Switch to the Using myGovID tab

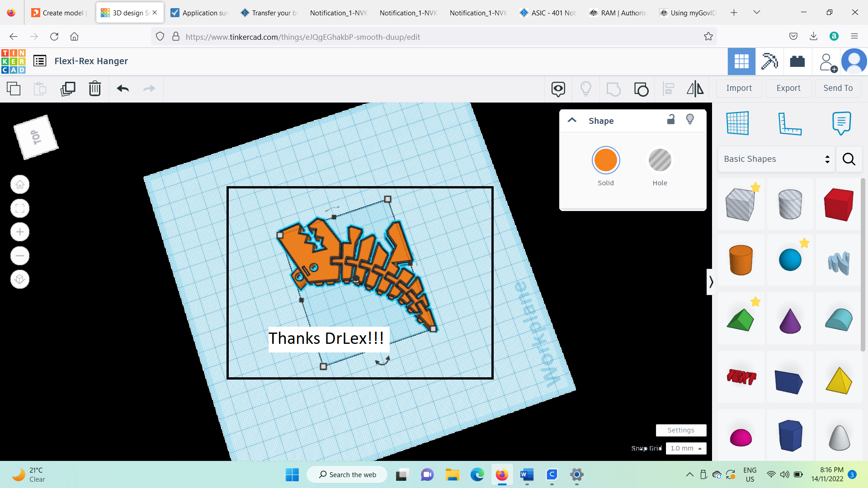point(688,13)
